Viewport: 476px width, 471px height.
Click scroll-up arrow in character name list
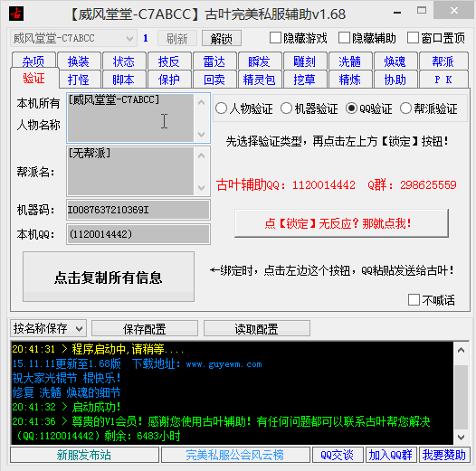pos(201,102)
